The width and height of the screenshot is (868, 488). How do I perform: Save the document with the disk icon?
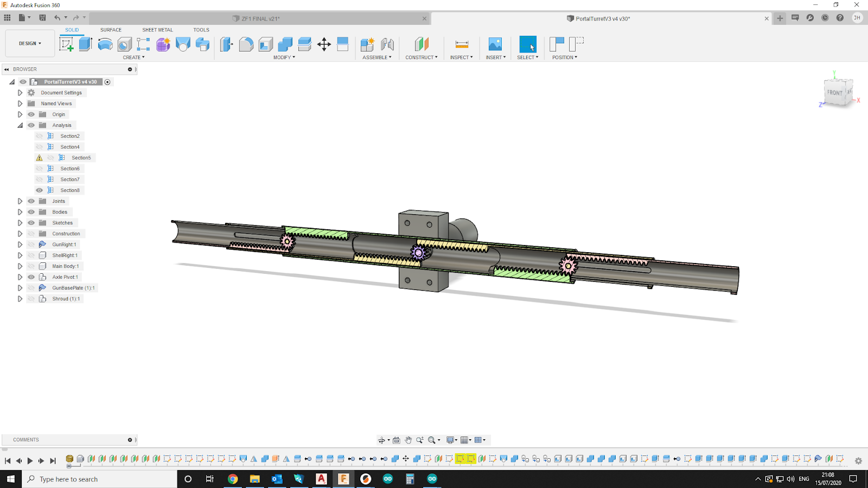[42, 17]
